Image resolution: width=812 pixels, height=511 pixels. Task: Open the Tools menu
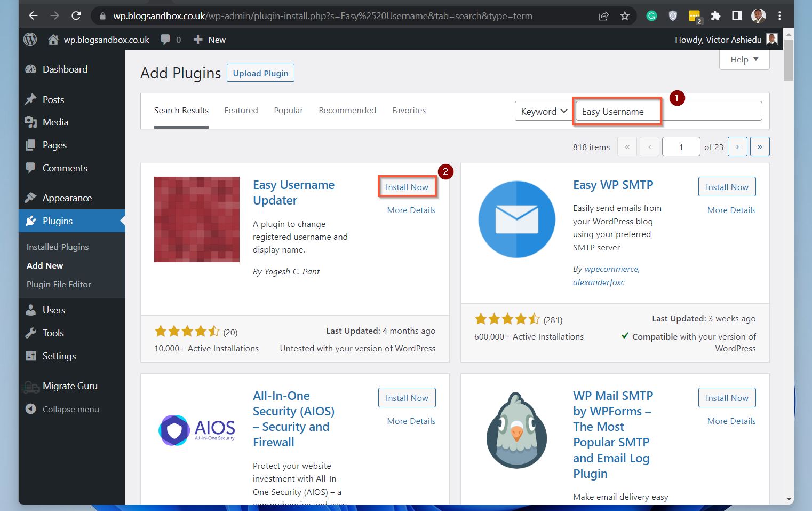72,333
